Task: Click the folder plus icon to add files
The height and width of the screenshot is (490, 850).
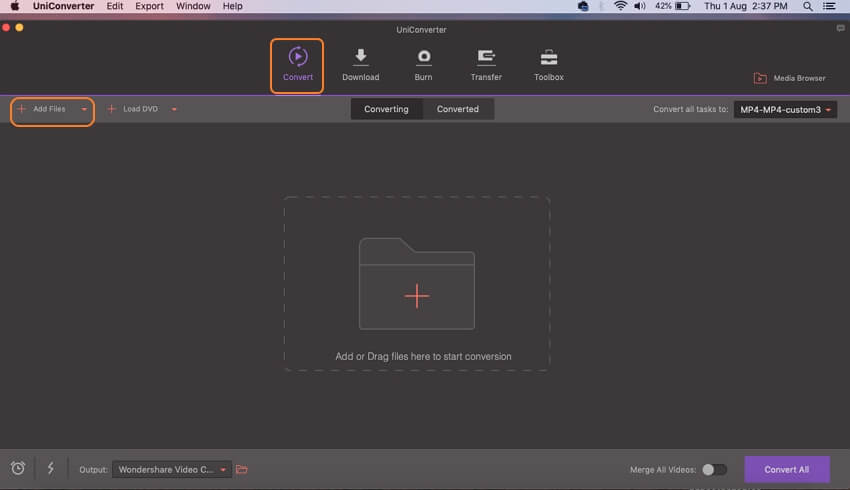Action: pyautogui.click(x=417, y=283)
